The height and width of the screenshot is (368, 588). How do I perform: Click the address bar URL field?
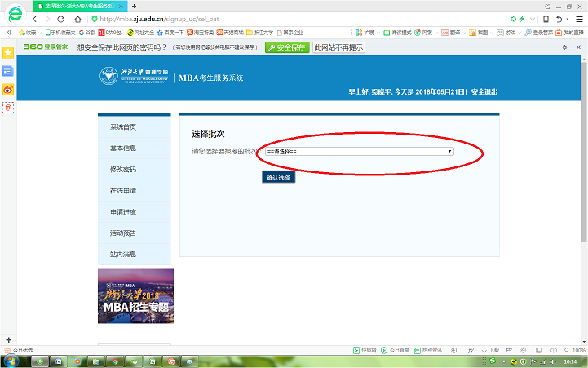tap(300, 19)
